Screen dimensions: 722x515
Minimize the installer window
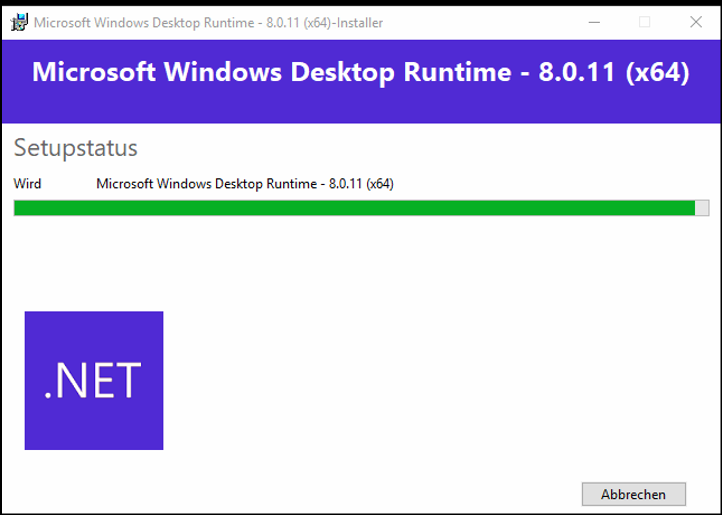(x=594, y=22)
